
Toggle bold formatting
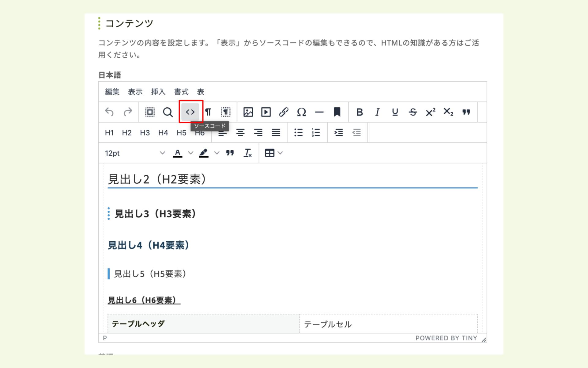(360, 112)
